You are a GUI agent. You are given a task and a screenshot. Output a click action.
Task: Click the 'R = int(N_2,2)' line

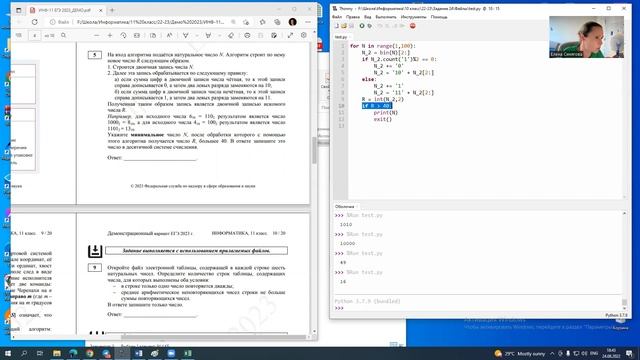[383, 99]
